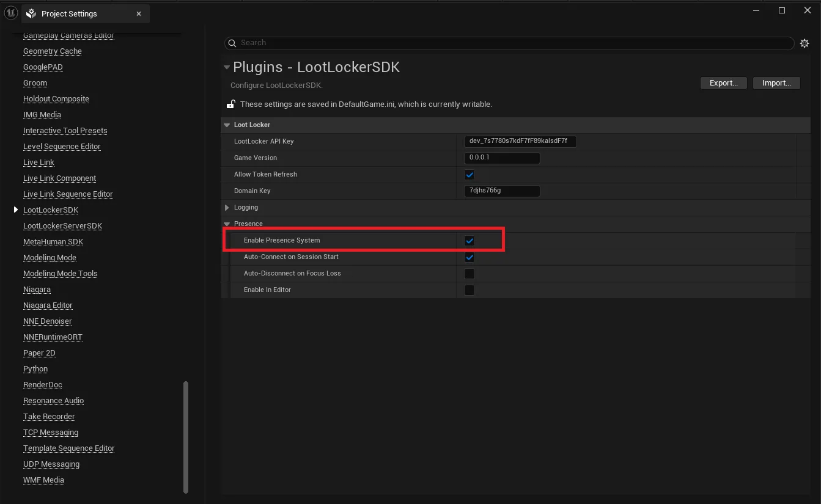Open Template Sequence Editor settings
Viewport: 821px width, 504px height.
(x=69, y=448)
